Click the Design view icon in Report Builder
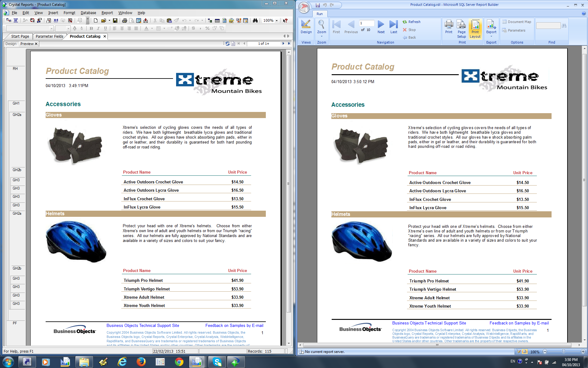This screenshot has height=368, width=588. [306, 27]
